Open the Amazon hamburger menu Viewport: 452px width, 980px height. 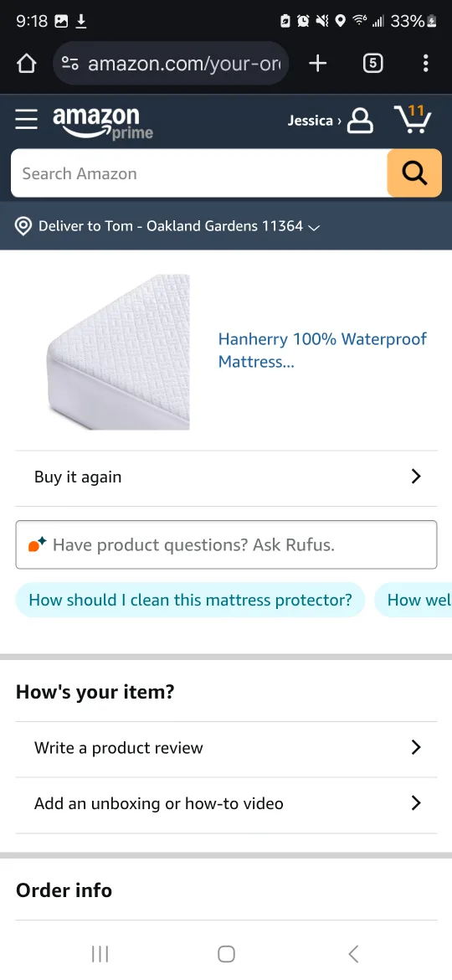click(26, 120)
